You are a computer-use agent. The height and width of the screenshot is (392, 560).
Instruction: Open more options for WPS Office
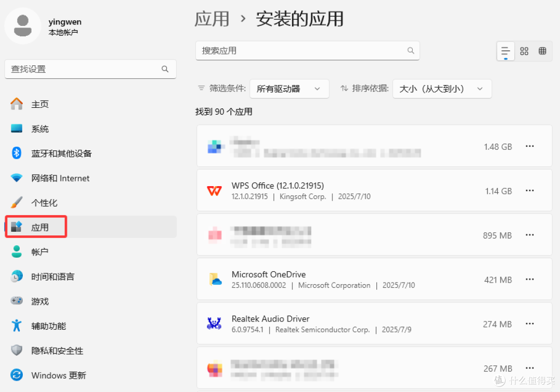coord(529,191)
